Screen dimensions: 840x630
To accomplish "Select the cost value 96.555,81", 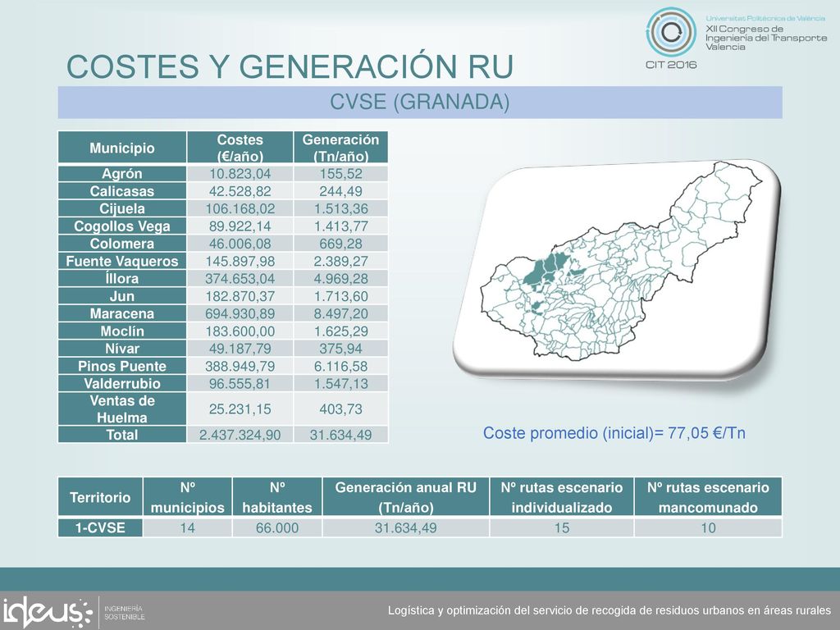I will [240, 384].
